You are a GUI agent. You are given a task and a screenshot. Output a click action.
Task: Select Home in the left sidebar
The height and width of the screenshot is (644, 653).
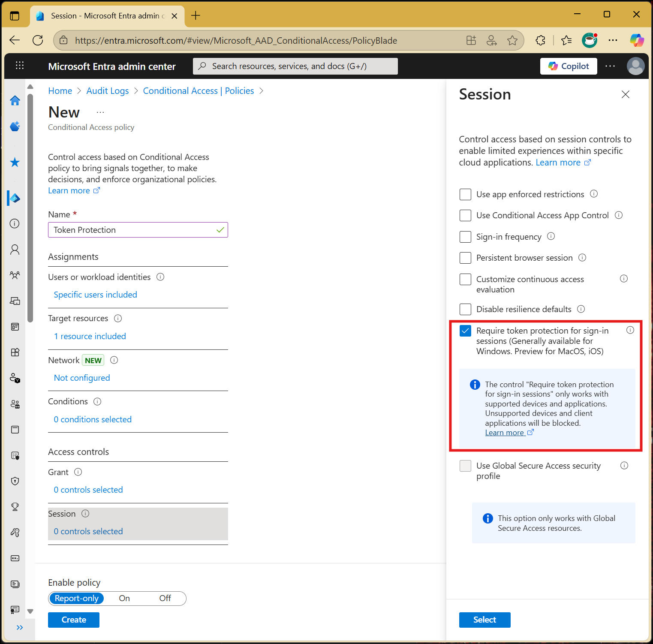point(15,101)
